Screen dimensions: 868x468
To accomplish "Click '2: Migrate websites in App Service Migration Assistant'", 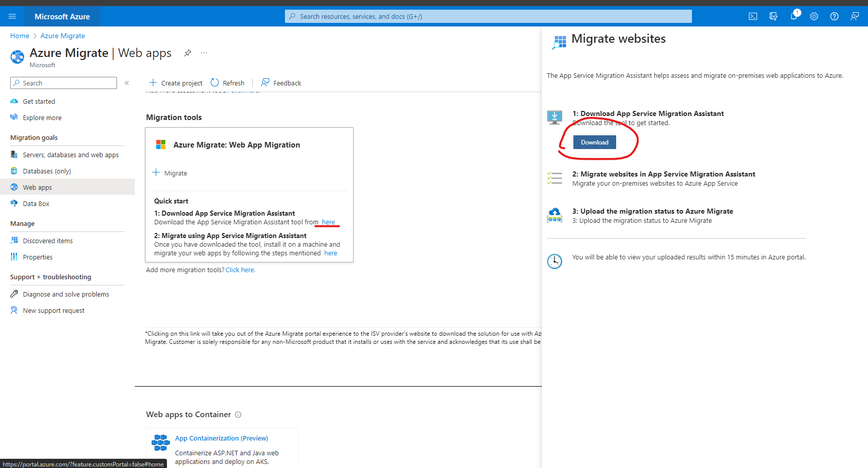I will pyautogui.click(x=663, y=174).
